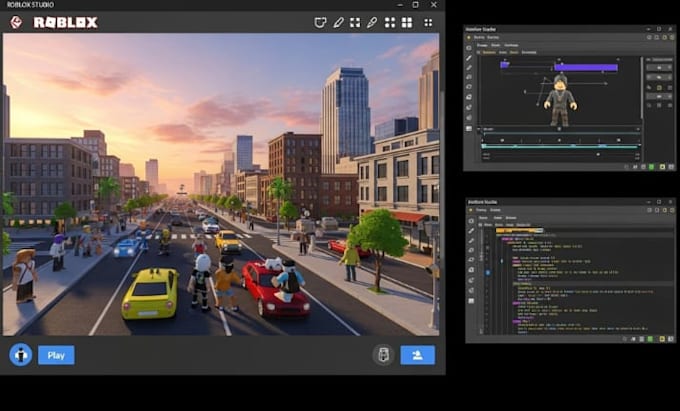Image resolution: width=680 pixels, height=411 pixels.
Task: Click the orange highlighted line in script editor
Action: click(520, 231)
